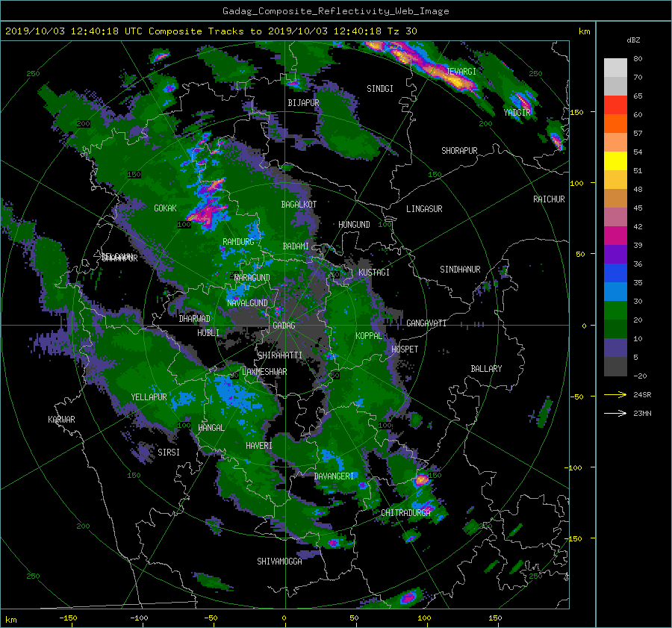Click the HOSPET label

[405, 349]
